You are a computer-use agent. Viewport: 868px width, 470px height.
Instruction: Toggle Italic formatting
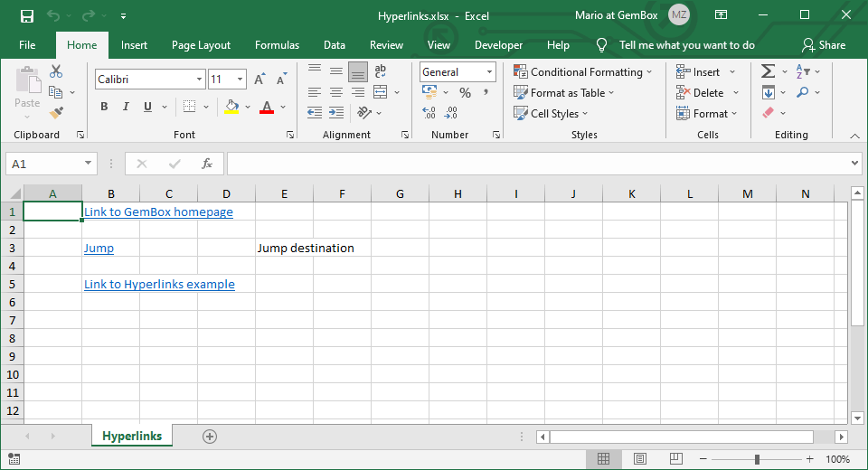click(126, 107)
